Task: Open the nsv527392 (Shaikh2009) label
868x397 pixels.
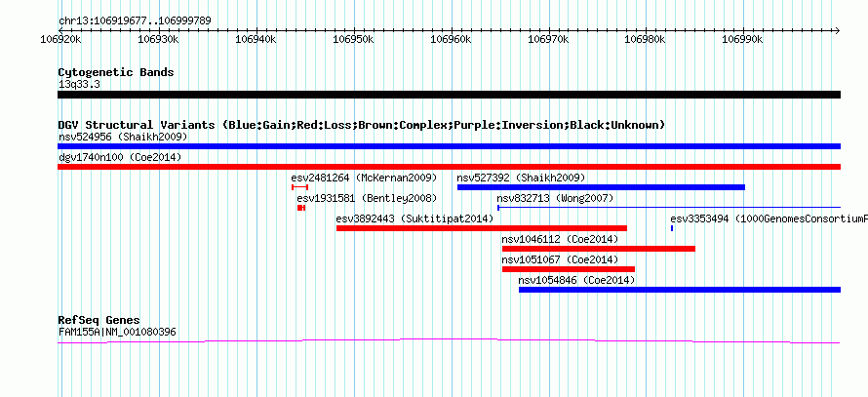Action: click(521, 178)
